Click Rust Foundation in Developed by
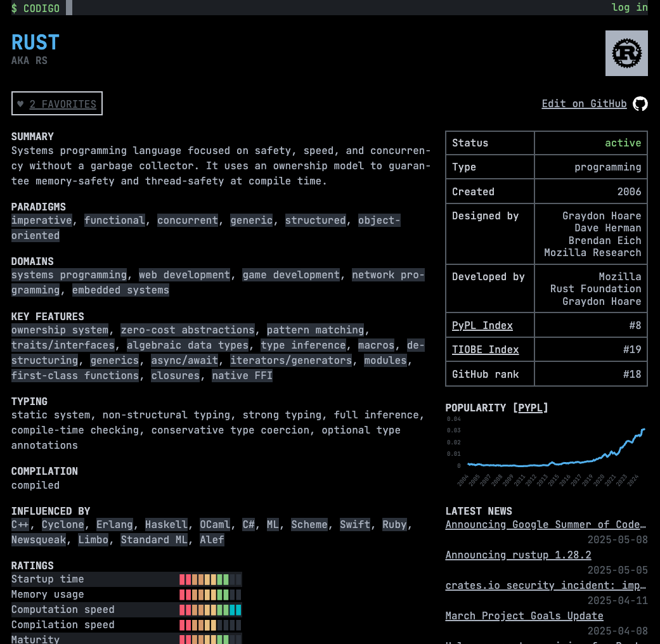The width and height of the screenshot is (660, 644). (595, 289)
